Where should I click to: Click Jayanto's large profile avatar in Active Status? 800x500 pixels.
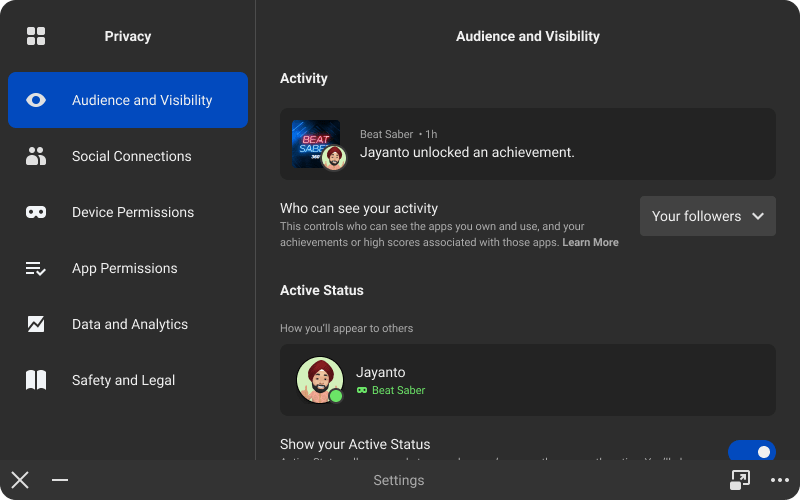point(320,380)
